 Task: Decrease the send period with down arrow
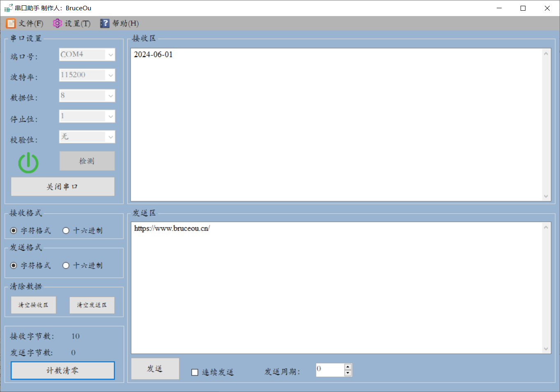point(348,373)
